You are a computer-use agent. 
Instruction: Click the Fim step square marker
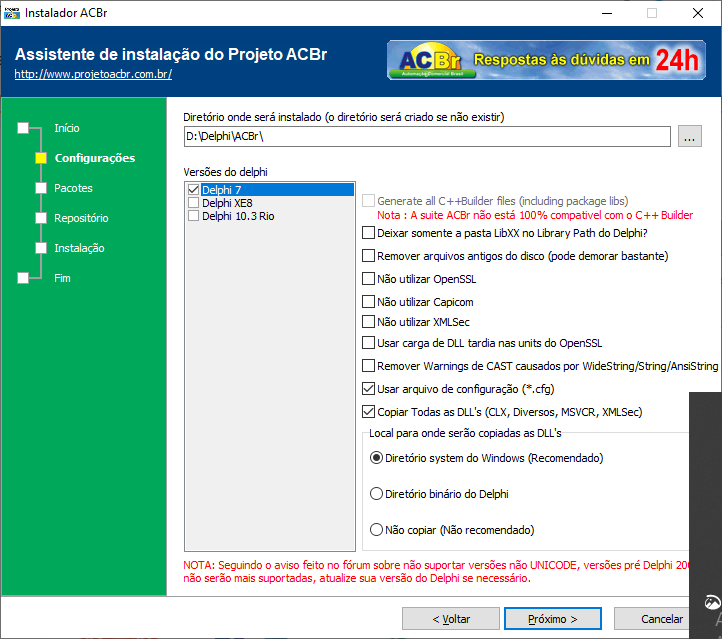point(23,278)
